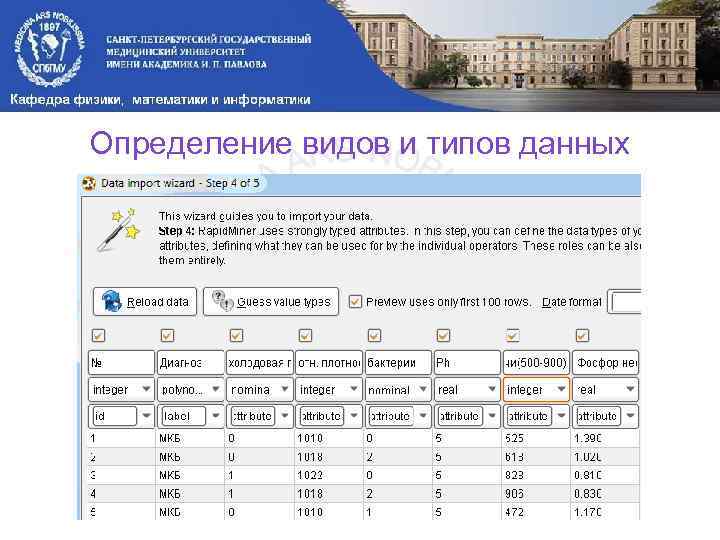
Task: Uncheck the Диагноз column checkbox
Action: 167,336
